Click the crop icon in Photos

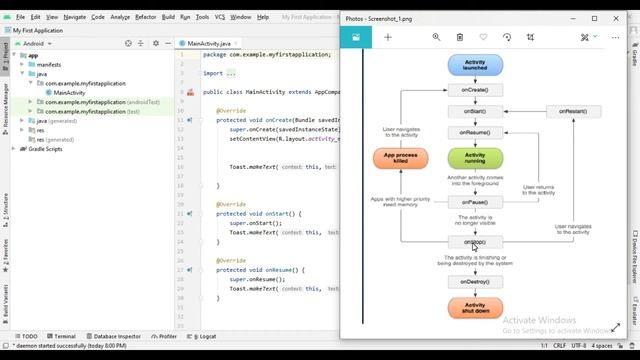[x=530, y=37]
